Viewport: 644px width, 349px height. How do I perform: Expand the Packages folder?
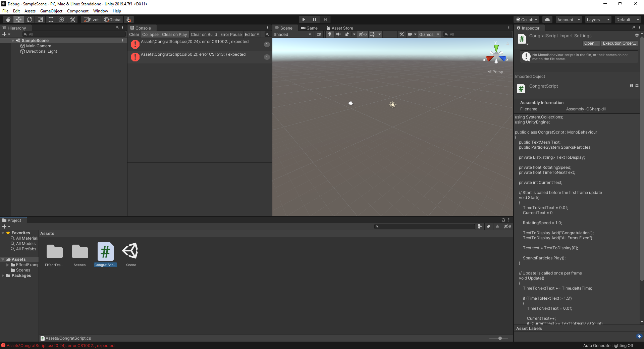pos(3,276)
